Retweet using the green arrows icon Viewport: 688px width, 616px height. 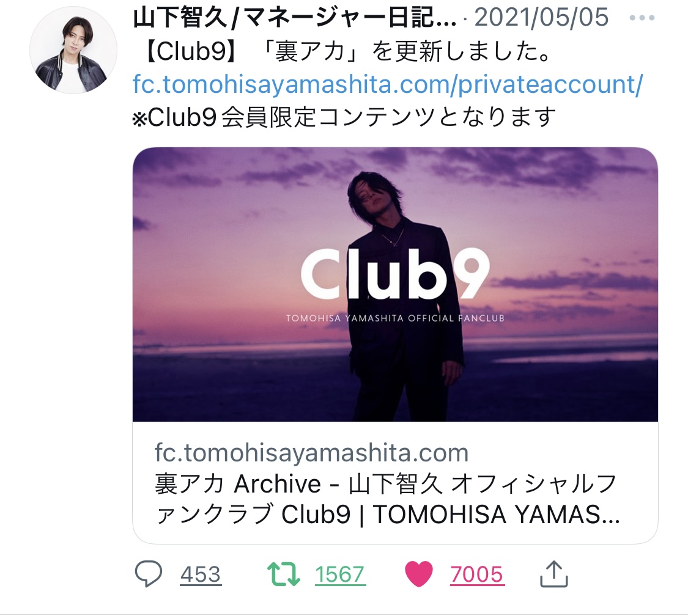coord(284,574)
